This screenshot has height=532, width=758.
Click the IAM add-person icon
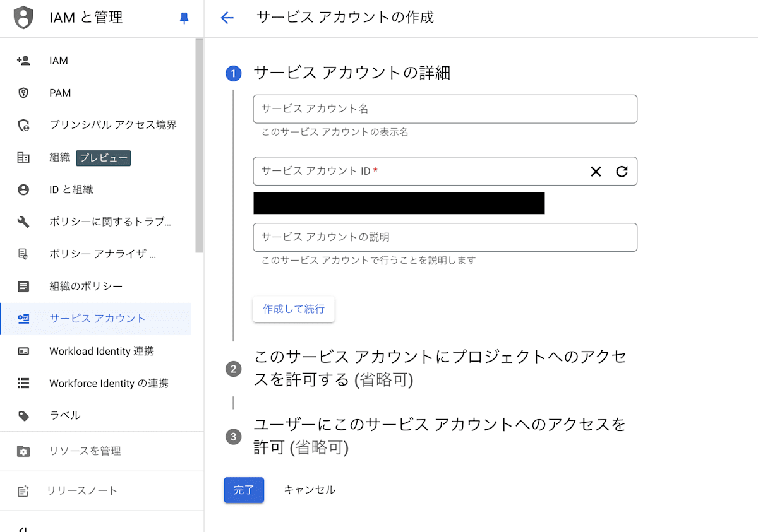[23, 61]
